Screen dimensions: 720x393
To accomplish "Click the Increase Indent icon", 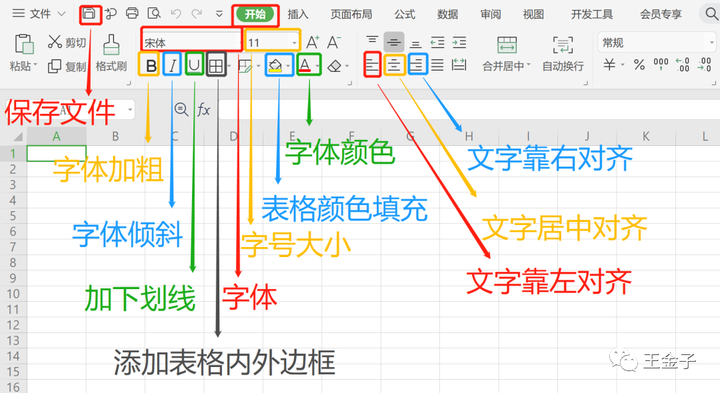I will [459, 43].
